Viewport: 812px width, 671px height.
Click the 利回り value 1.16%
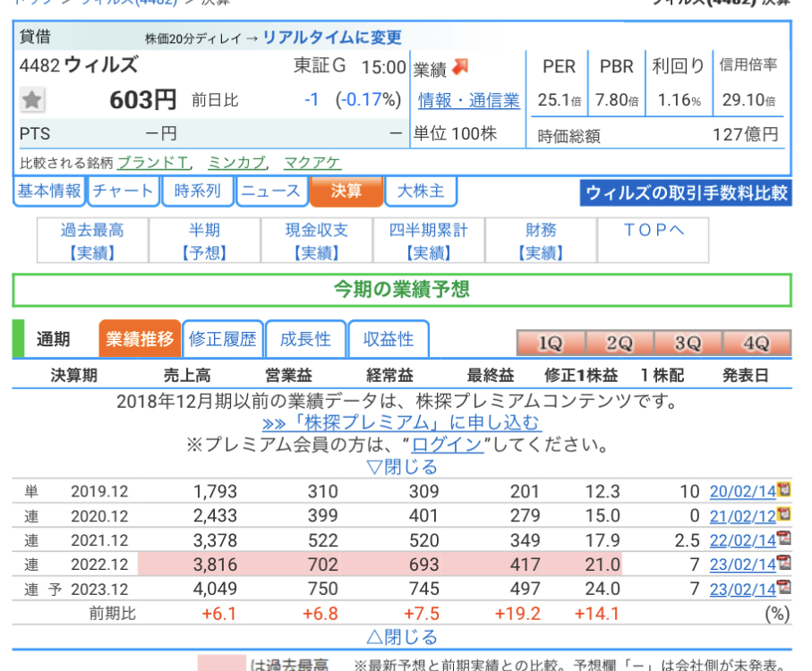679,100
